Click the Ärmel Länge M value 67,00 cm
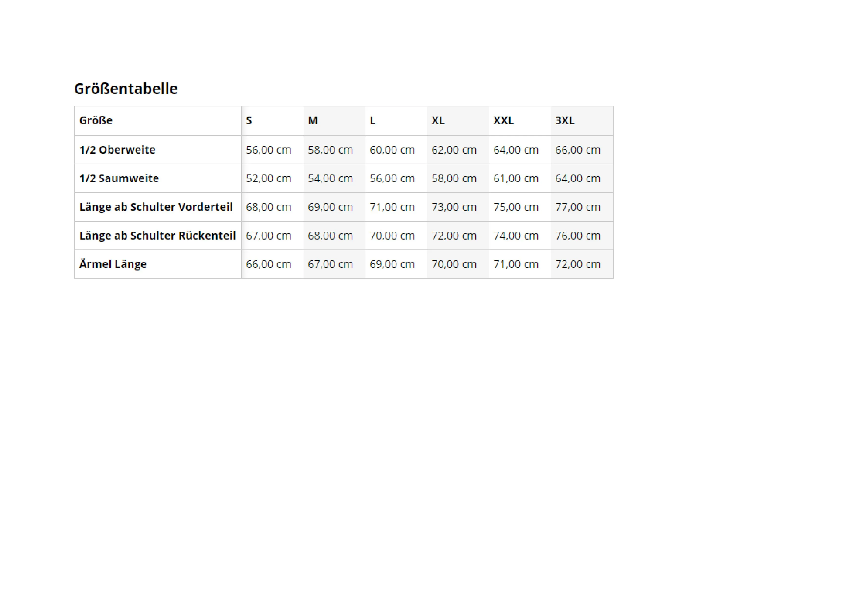The width and height of the screenshot is (868, 614). [330, 264]
